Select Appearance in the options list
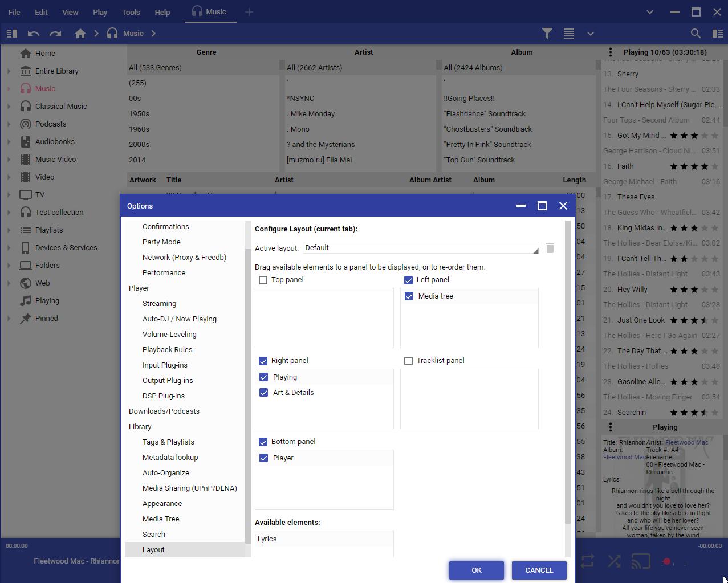The width and height of the screenshot is (728, 583). click(x=162, y=504)
